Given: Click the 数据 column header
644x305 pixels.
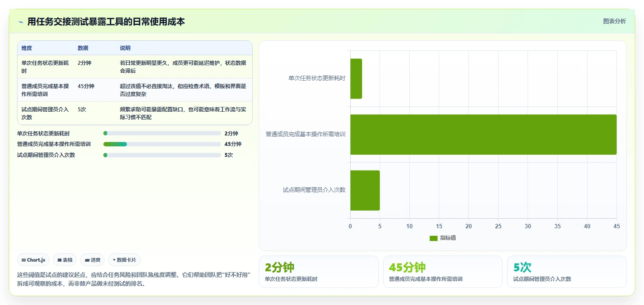Looking at the screenshot, I should [83, 48].
